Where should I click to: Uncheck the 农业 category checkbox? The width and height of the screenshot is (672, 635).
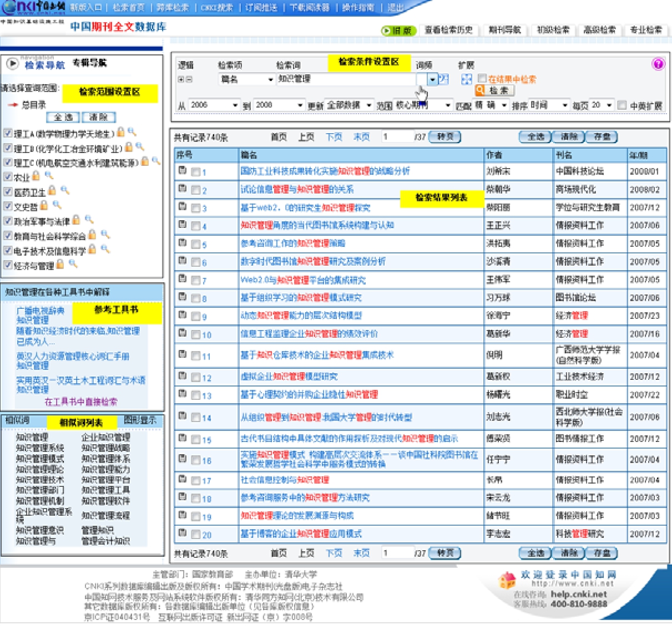pos(8,177)
